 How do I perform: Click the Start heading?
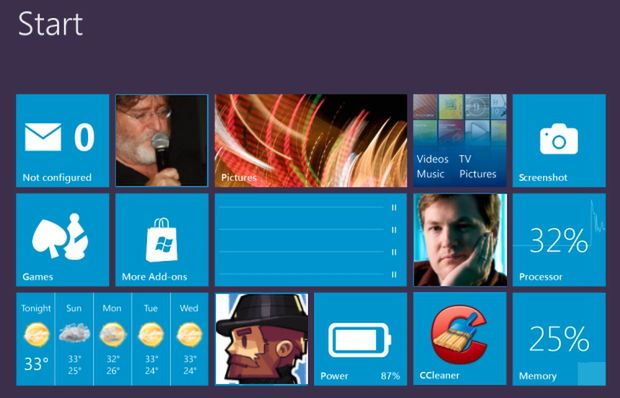click(x=51, y=24)
